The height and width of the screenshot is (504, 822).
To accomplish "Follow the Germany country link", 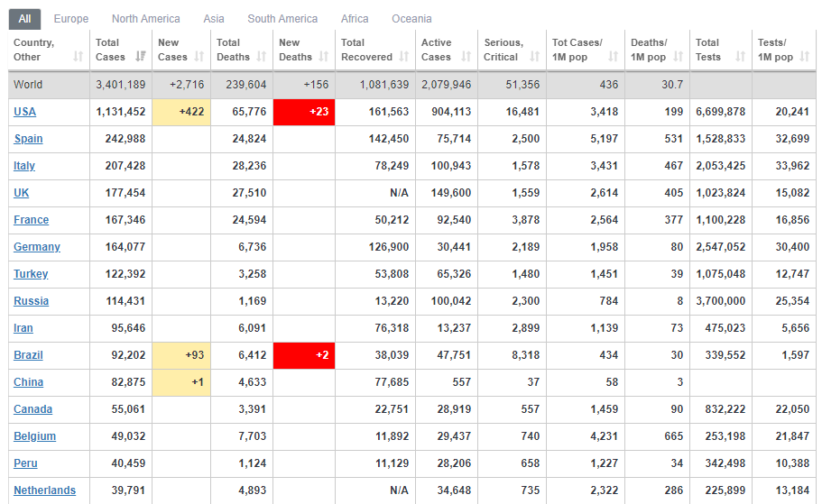I will (x=37, y=247).
